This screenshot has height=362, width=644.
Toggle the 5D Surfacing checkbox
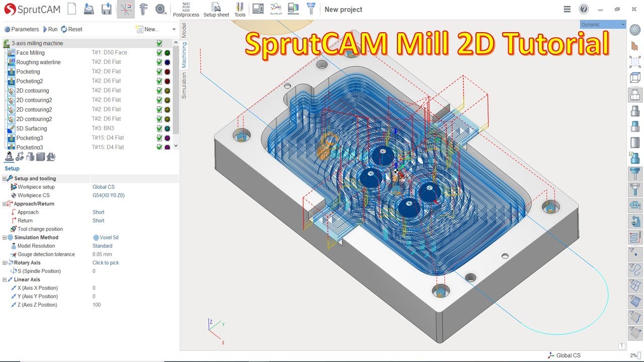(x=159, y=129)
